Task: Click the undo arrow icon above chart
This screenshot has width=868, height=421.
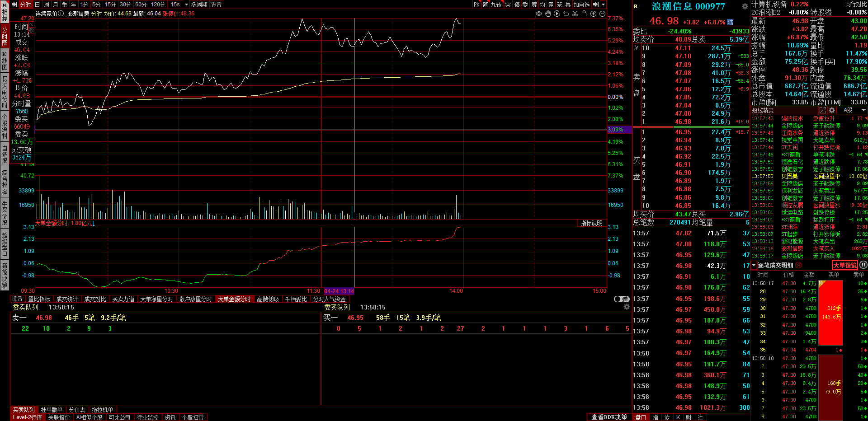Action: click(566, 14)
